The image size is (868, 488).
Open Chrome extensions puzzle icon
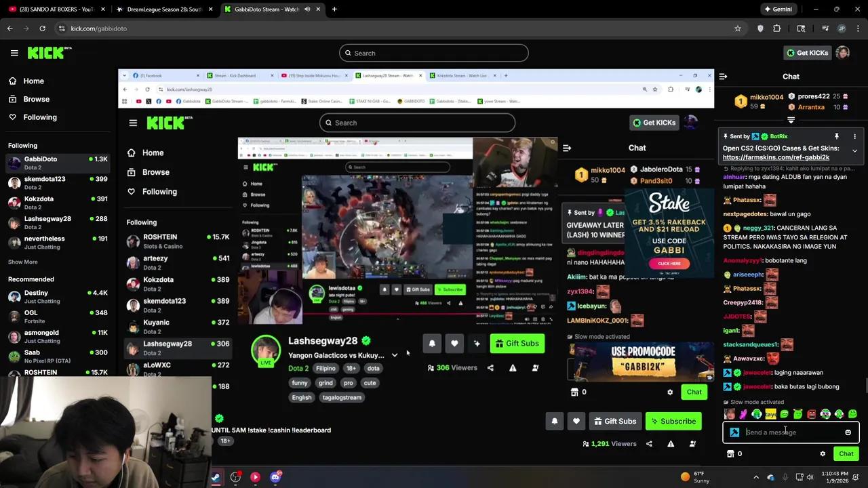coord(777,28)
